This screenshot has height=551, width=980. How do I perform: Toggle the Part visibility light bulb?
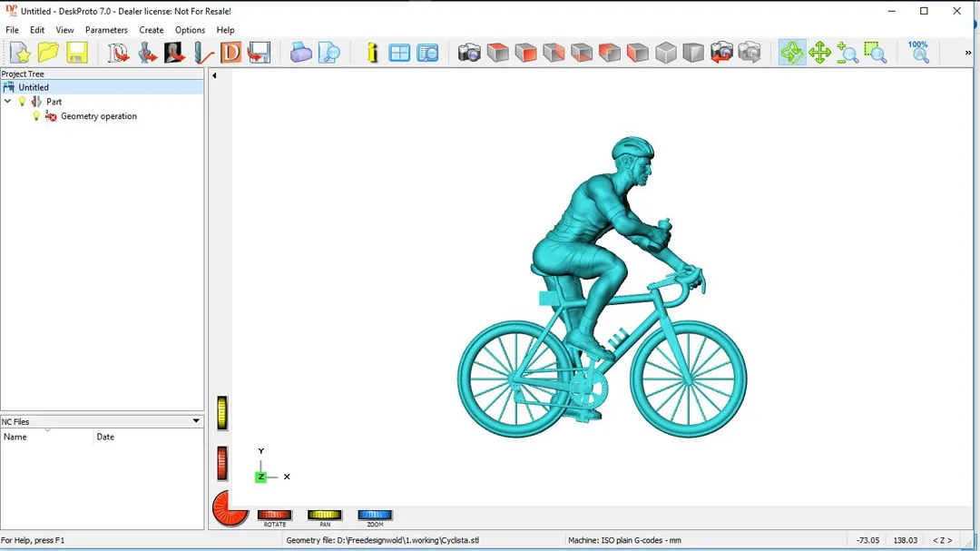point(23,102)
